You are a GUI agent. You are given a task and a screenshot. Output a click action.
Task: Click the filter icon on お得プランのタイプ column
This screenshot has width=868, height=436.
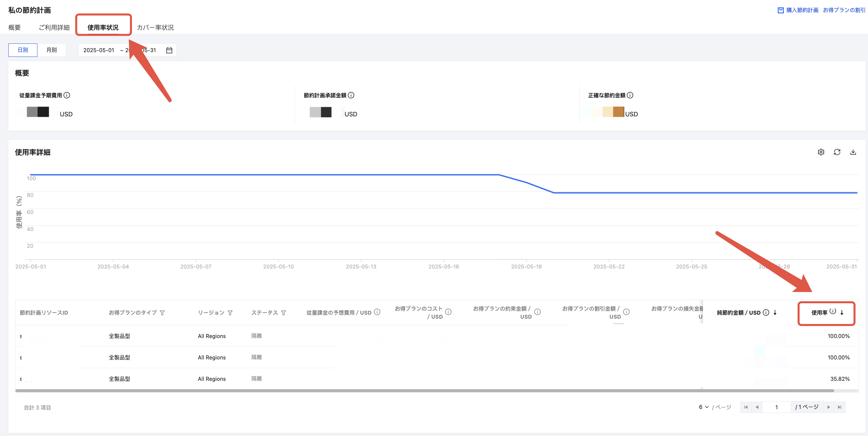click(x=162, y=313)
